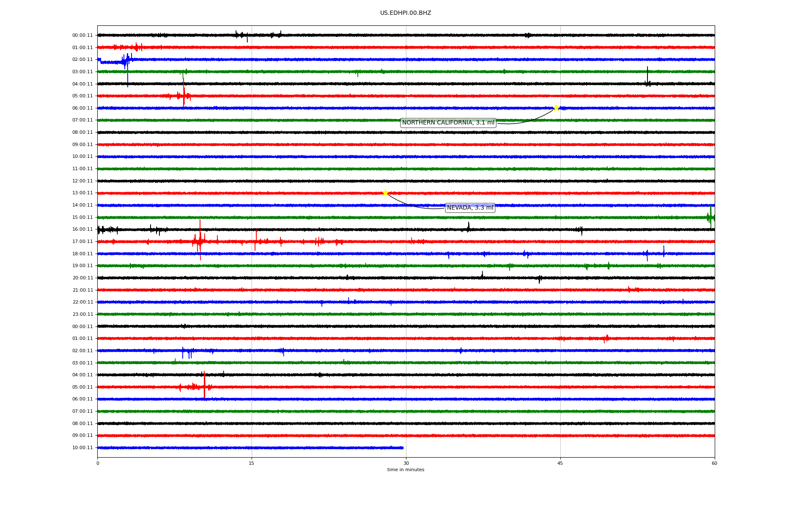Viewport: 812px width, 508px height.
Task: Click the US.EDHPI.00.BHZ chart title
Action: click(x=406, y=13)
